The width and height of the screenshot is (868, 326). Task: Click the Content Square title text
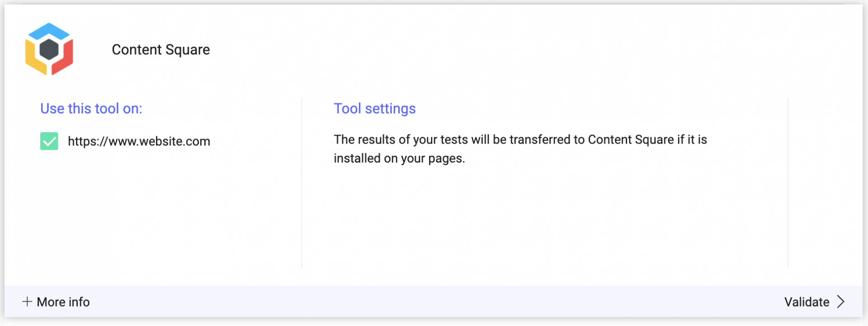point(160,50)
